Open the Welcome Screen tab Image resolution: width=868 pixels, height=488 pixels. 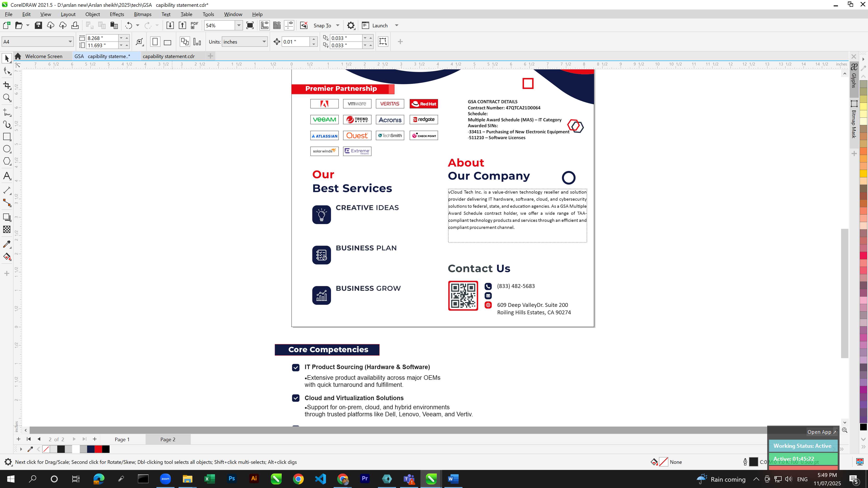(44, 56)
